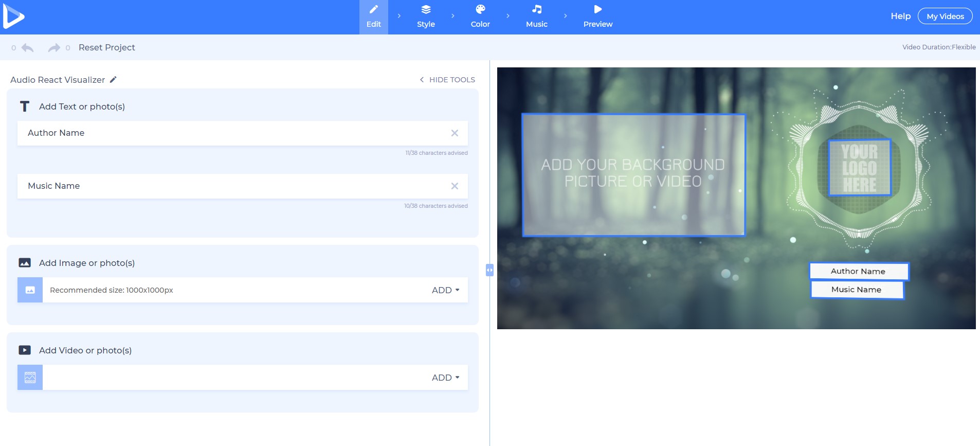Click the Add Image section icon
Screen dimensions: 980x446
25,263
